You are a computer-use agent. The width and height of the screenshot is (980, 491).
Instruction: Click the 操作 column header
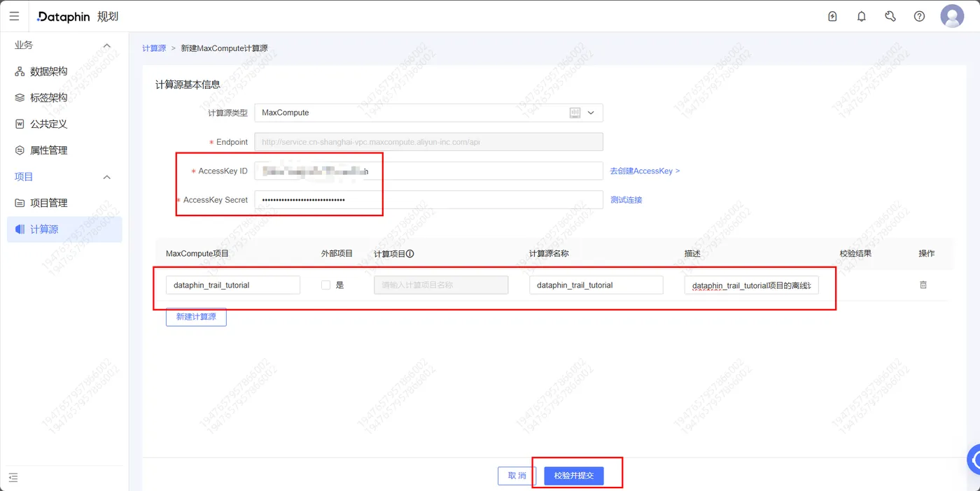coord(927,254)
